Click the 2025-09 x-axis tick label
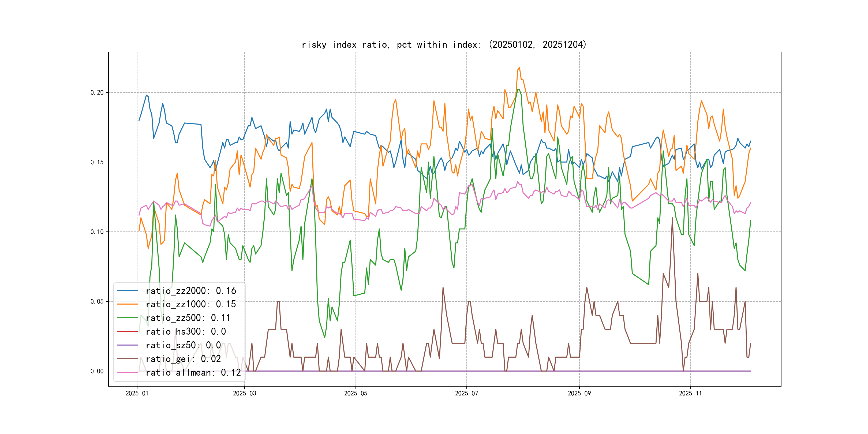The height and width of the screenshot is (434, 868). pyautogui.click(x=579, y=393)
